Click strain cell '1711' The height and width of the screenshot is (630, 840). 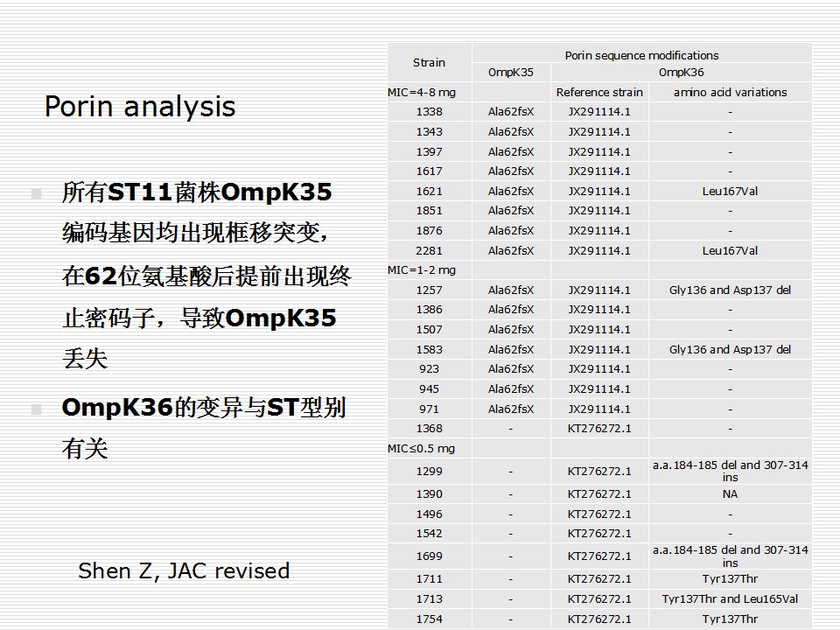[429, 579]
